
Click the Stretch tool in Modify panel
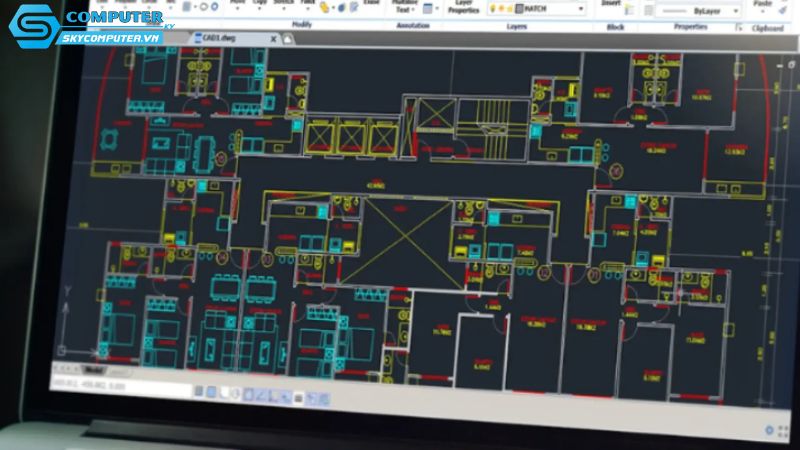283,3
